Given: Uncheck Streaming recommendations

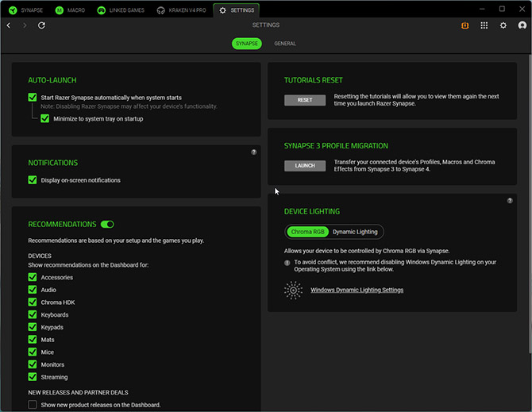Looking at the screenshot, I should click(x=33, y=377).
